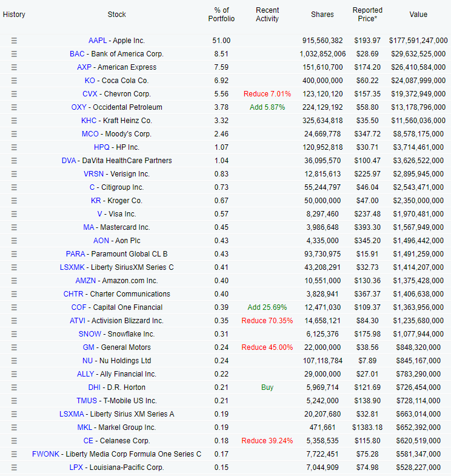Click the $177,591,247,000 value cell
Screen dimensions: 451x476
click(418, 41)
